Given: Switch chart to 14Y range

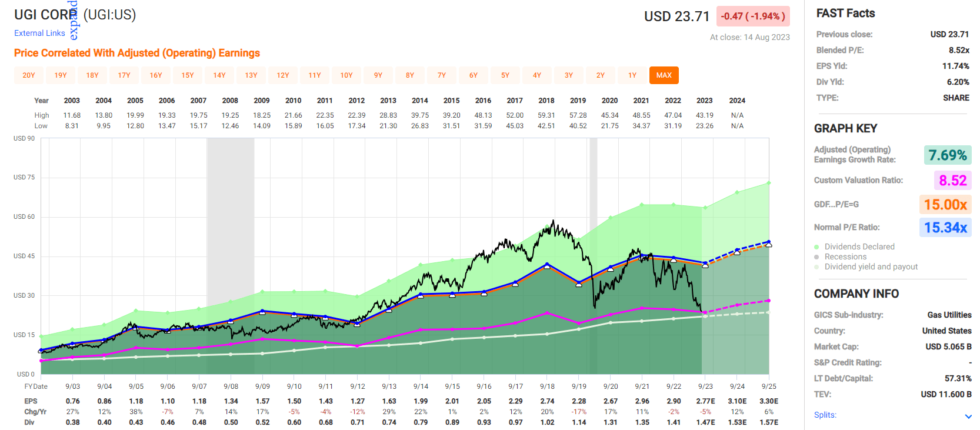Looking at the screenshot, I should pos(219,75).
